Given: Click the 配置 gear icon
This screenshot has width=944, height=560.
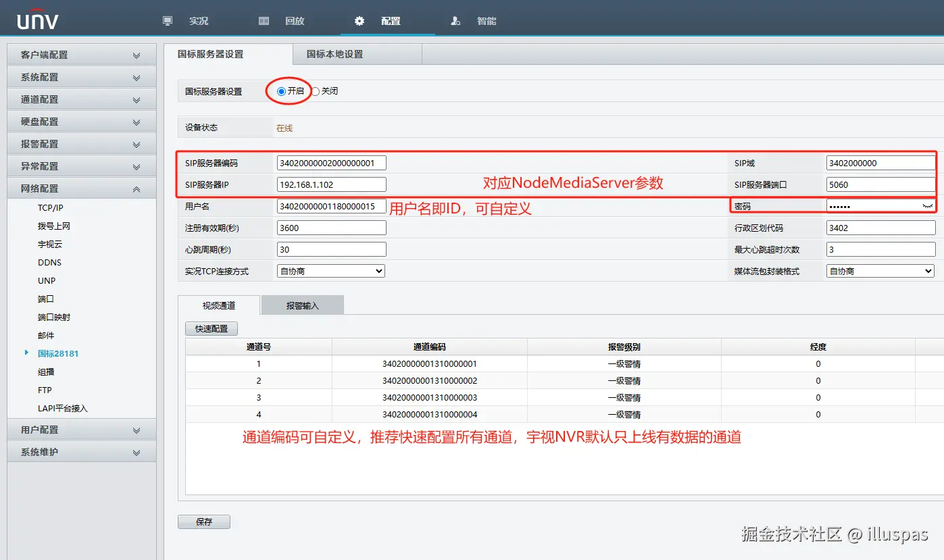Looking at the screenshot, I should pyautogui.click(x=359, y=21).
